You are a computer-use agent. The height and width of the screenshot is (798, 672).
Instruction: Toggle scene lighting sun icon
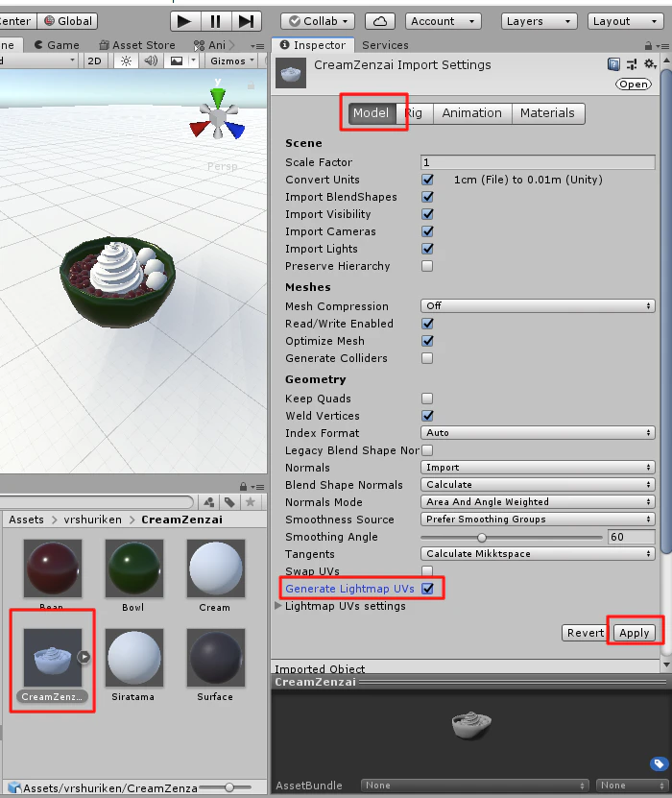[126, 61]
